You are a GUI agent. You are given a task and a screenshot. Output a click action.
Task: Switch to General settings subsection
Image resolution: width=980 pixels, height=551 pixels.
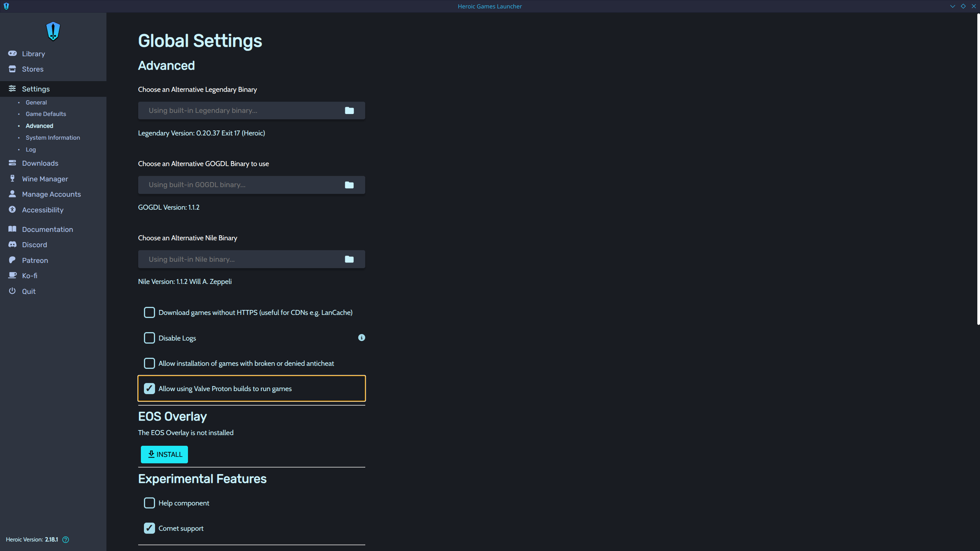click(36, 103)
